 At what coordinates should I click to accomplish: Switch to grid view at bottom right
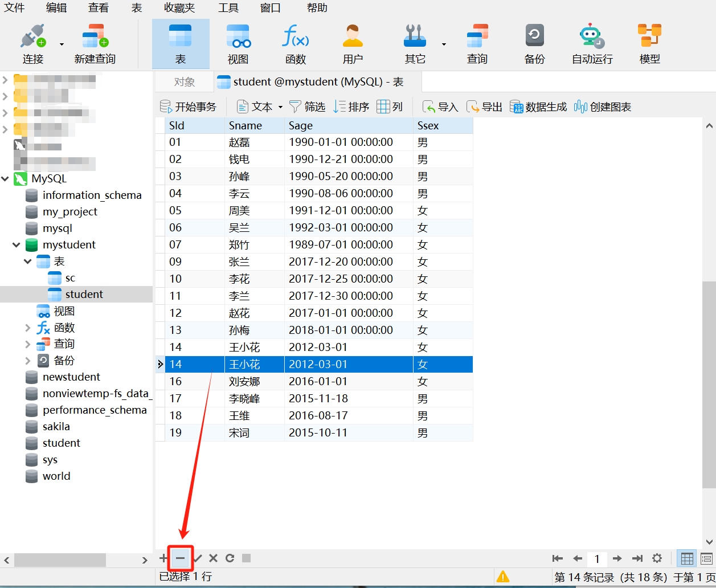(x=687, y=558)
